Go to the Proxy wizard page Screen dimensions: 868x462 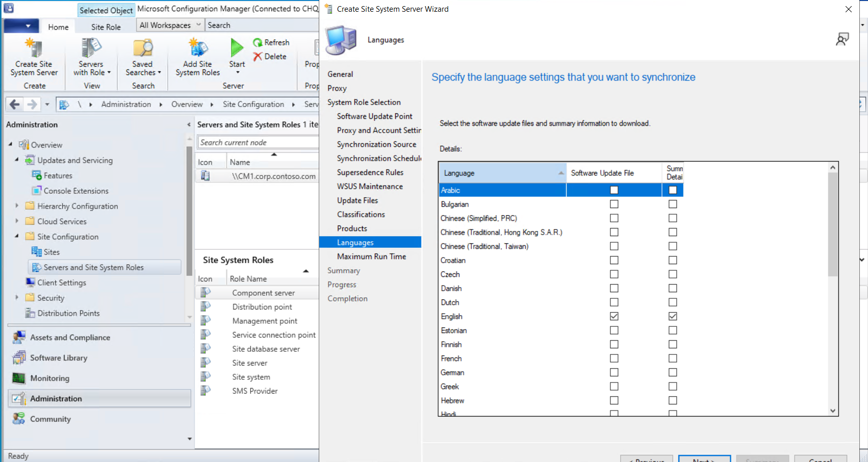(337, 88)
